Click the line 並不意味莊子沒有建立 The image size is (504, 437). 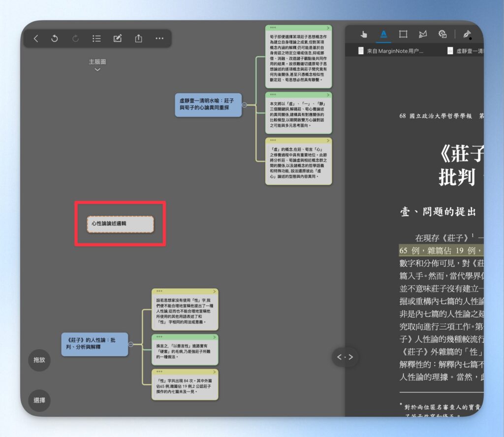pyautogui.click(x=441, y=289)
